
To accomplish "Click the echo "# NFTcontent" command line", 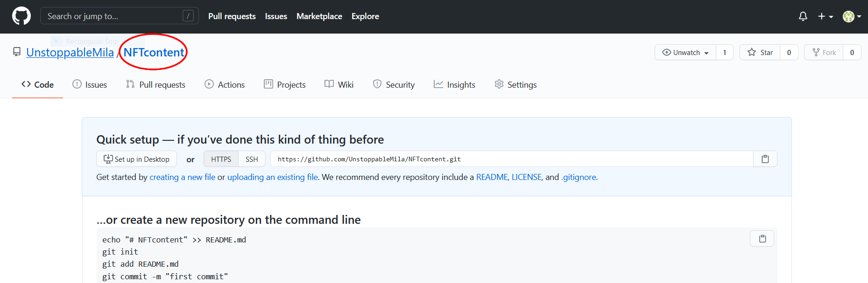I will coord(174,240).
